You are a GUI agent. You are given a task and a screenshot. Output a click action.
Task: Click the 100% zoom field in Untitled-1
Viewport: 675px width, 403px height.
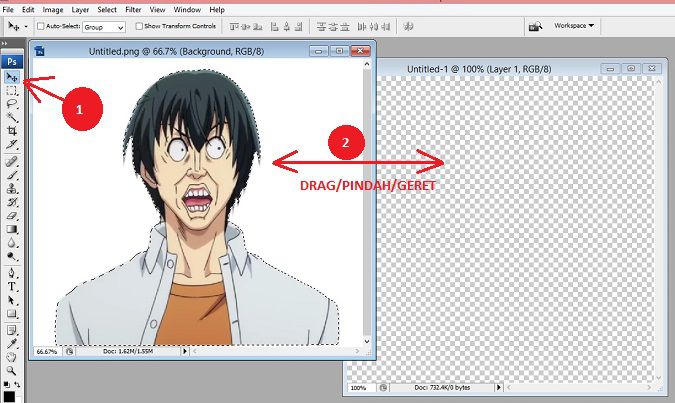click(x=361, y=388)
